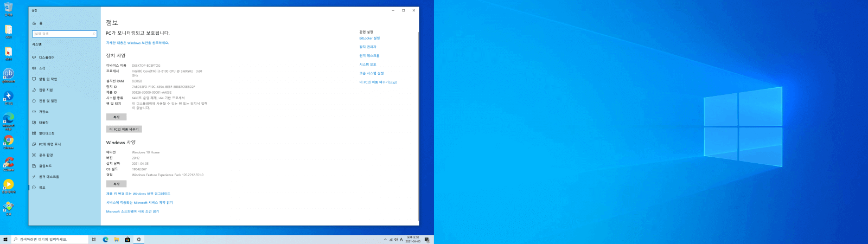Open the 태블릿 tablet icon
Screen dimensions: 868x244
click(34, 123)
